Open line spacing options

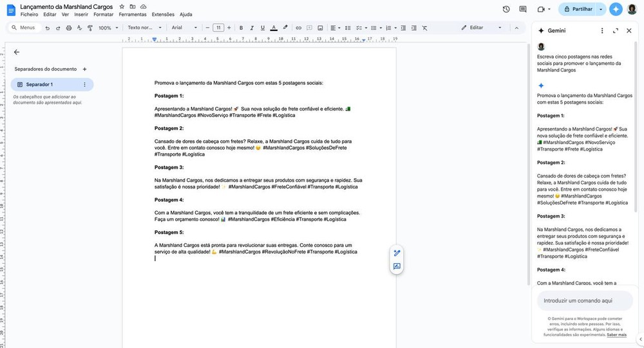coord(348,28)
